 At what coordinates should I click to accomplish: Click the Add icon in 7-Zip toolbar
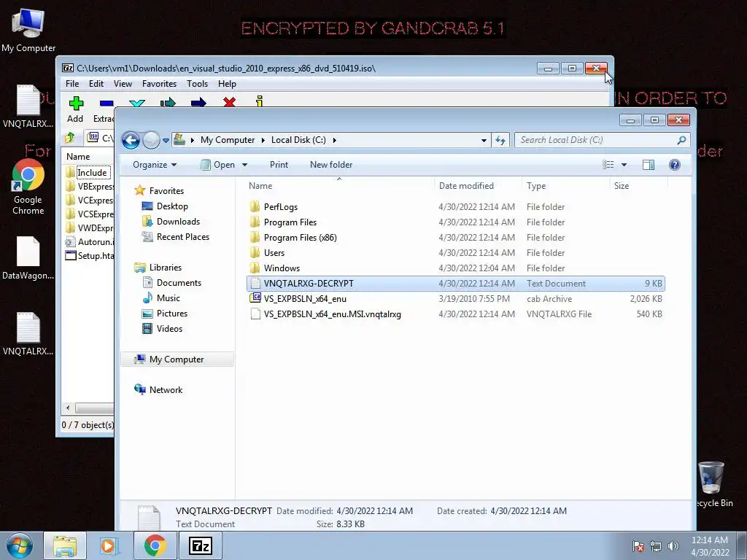click(76, 102)
